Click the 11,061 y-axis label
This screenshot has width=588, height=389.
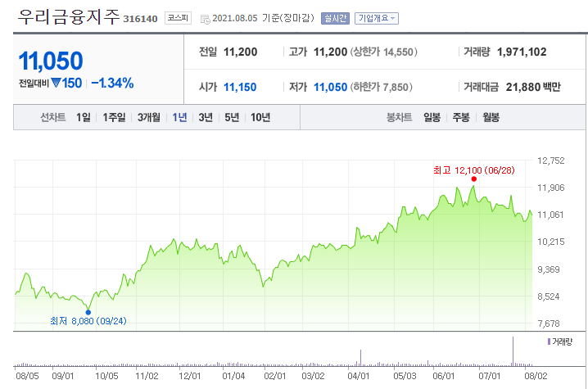click(550, 215)
